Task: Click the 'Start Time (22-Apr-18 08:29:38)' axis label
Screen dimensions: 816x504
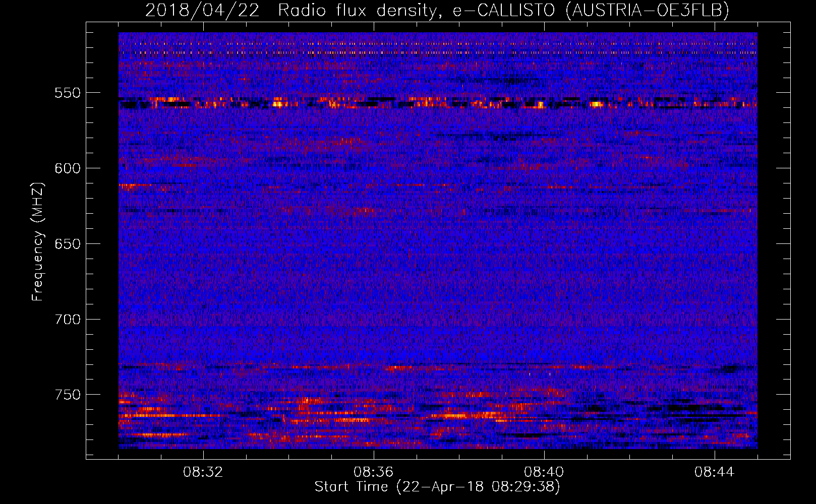Action: coord(437,487)
